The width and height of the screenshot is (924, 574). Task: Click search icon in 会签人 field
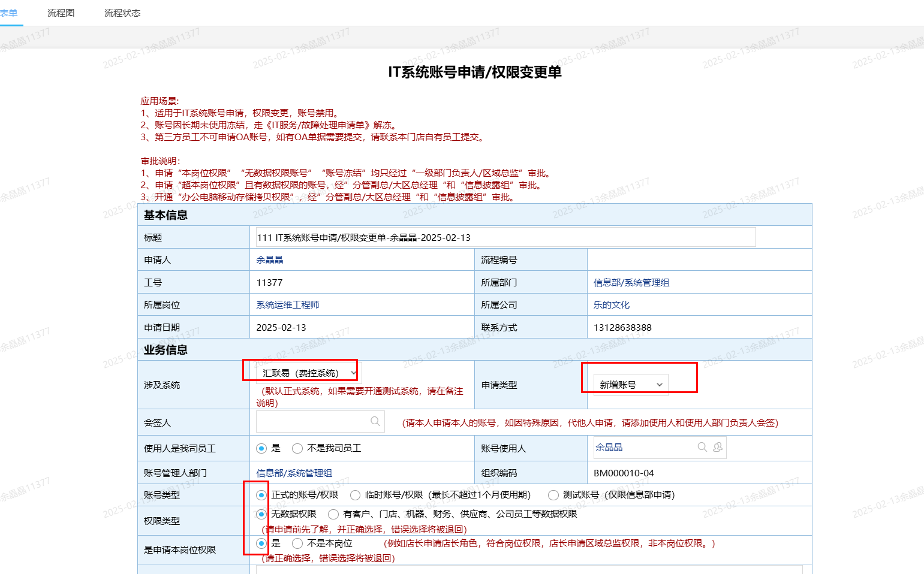pyautogui.click(x=375, y=421)
